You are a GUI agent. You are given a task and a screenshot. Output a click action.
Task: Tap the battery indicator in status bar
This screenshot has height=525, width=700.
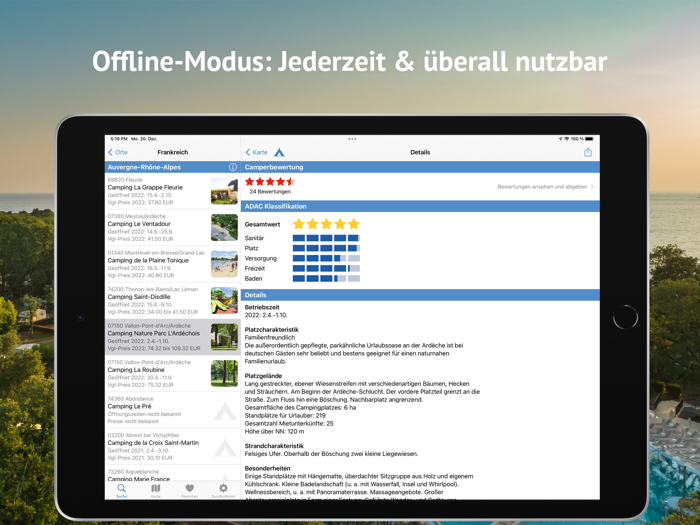[590, 139]
